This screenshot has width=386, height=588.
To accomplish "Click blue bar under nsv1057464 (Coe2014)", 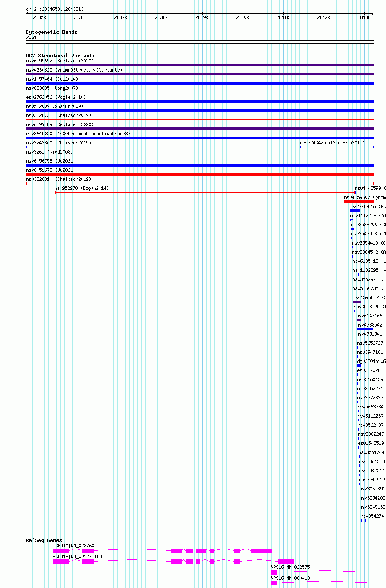I will [x=200, y=83].
